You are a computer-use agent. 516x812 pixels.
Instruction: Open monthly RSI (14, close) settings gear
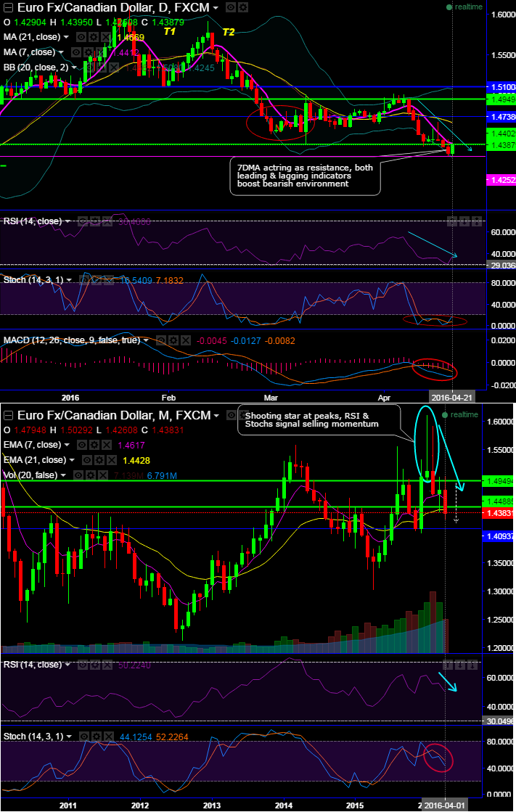(95, 665)
